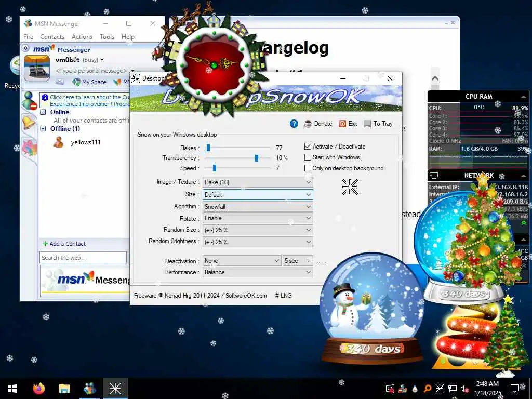This screenshot has height=399, width=532.
Task: Open the 5 sec. dropdown
Action: point(298,261)
